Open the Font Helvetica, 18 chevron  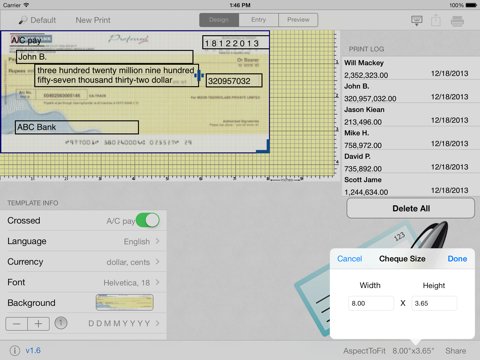coord(157,282)
